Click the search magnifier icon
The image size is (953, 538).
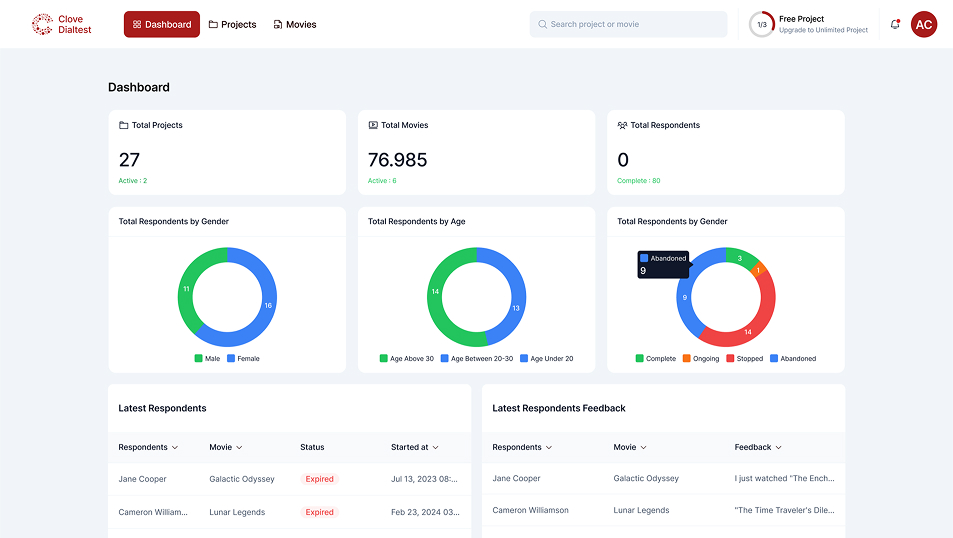click(542, 24)
